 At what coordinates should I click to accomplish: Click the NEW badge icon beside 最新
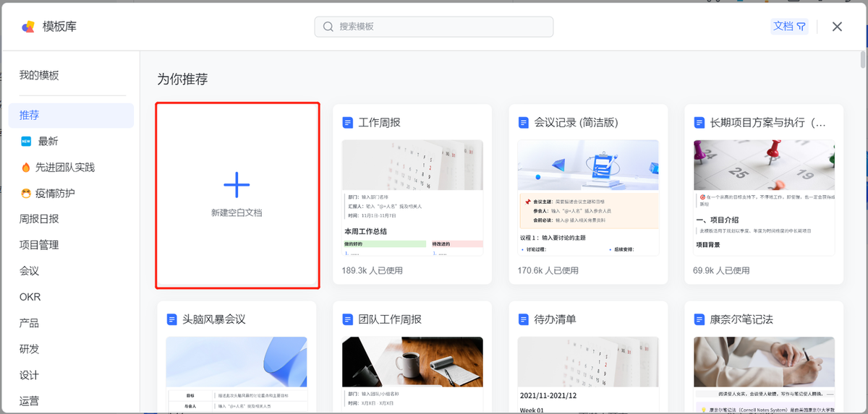[x=26, y=142]
